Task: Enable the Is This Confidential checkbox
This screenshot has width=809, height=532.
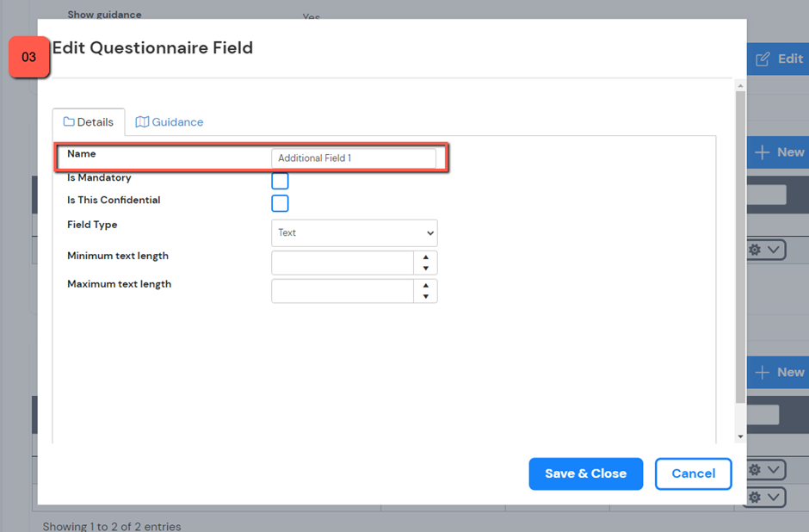Action: click(x=280, y=203)
